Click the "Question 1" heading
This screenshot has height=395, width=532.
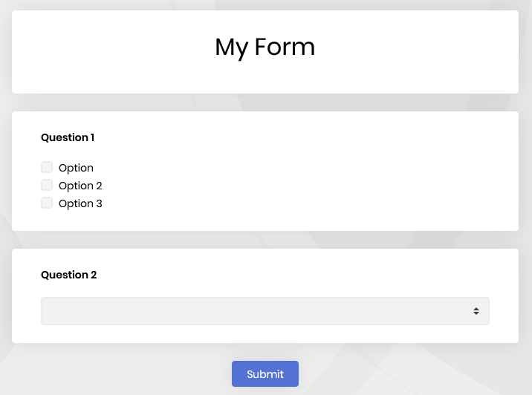(68, 137)
